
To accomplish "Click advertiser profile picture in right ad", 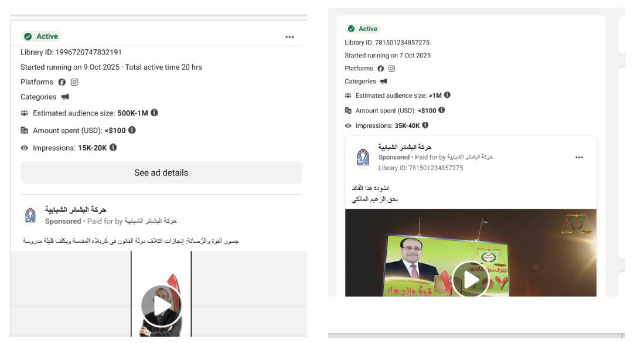I will (x=363, y=157).
